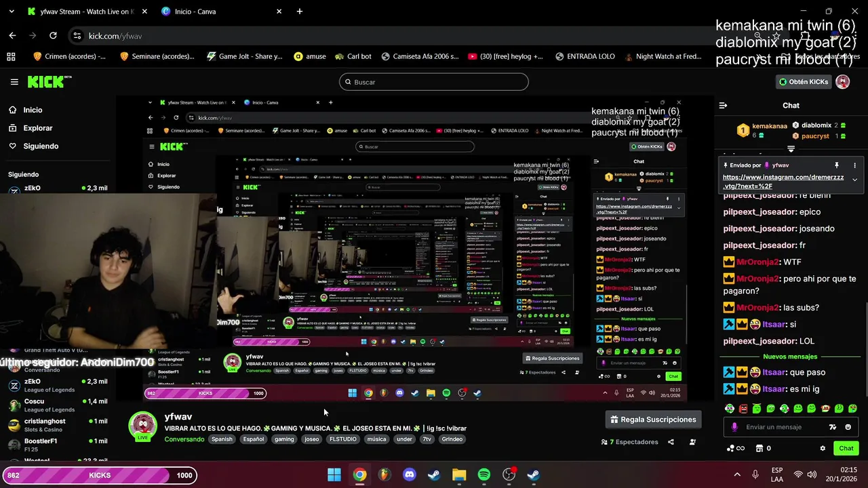Click the Obtén KICKs button

coord(804,82)
